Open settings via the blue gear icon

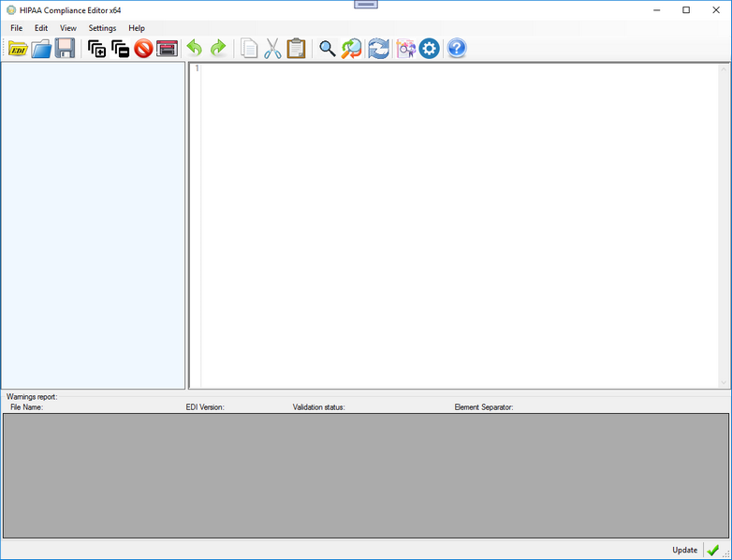(x=429, y=48)
